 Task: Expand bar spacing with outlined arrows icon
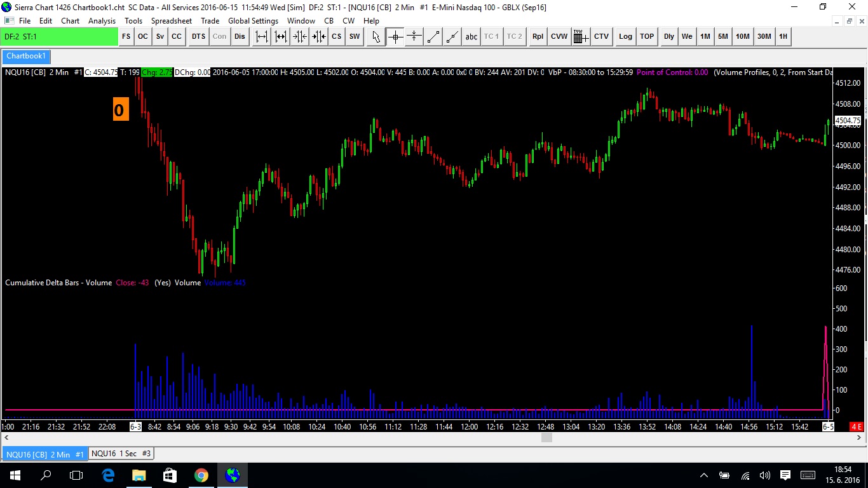(x=262, y=36)
